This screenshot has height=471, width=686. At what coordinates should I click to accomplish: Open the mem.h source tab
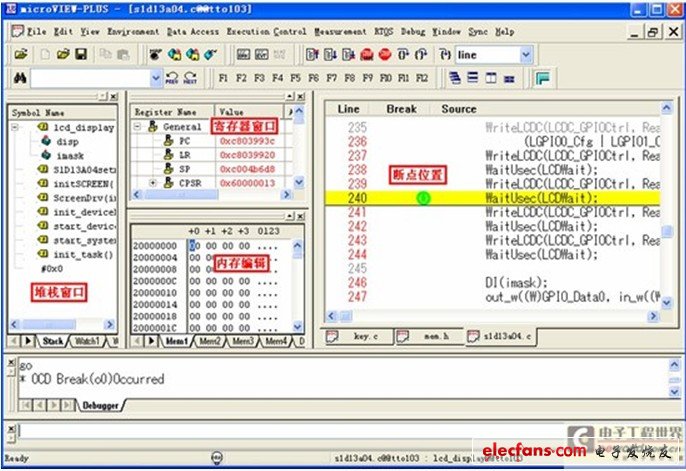click(x=430, y=336)
